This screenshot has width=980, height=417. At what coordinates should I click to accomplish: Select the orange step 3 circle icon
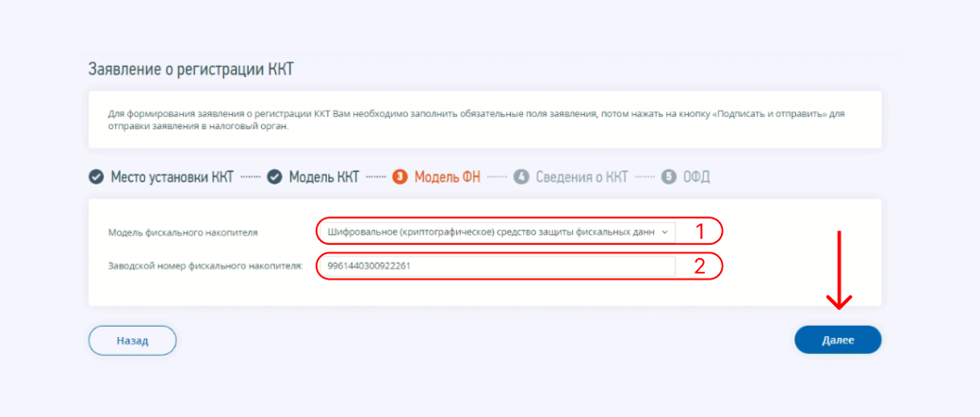click(x=400, y=177)
